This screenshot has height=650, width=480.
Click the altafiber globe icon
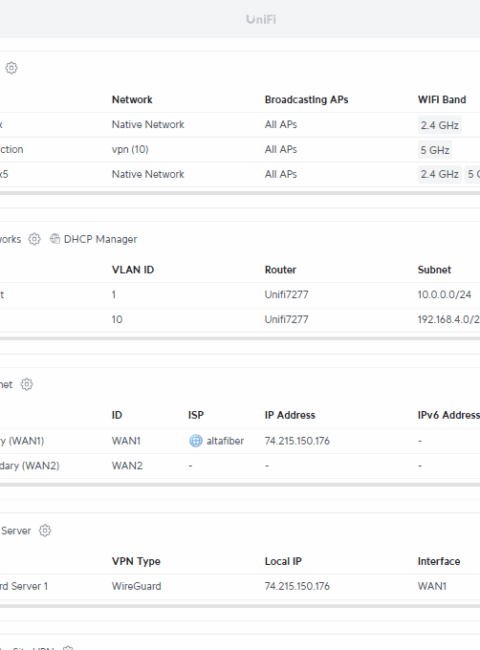tap(196, 441)
